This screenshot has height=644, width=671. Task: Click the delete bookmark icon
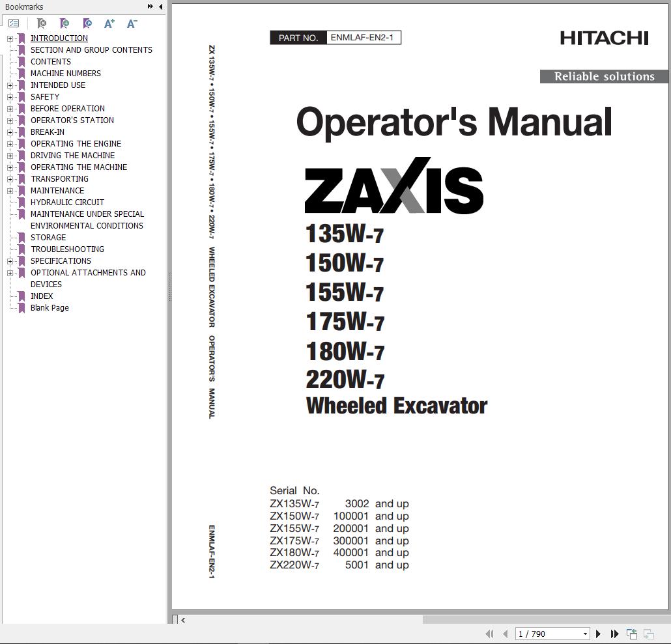[42, 23]
